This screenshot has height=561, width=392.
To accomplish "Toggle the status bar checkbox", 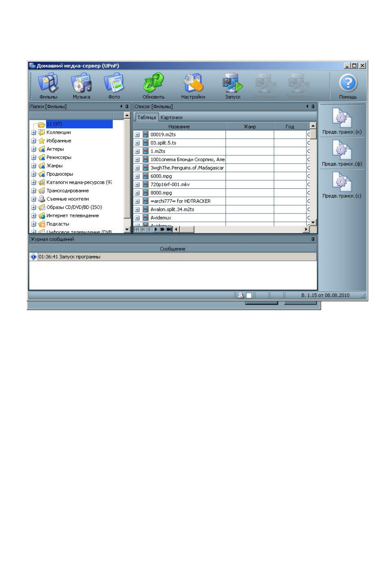I will 249,295.
